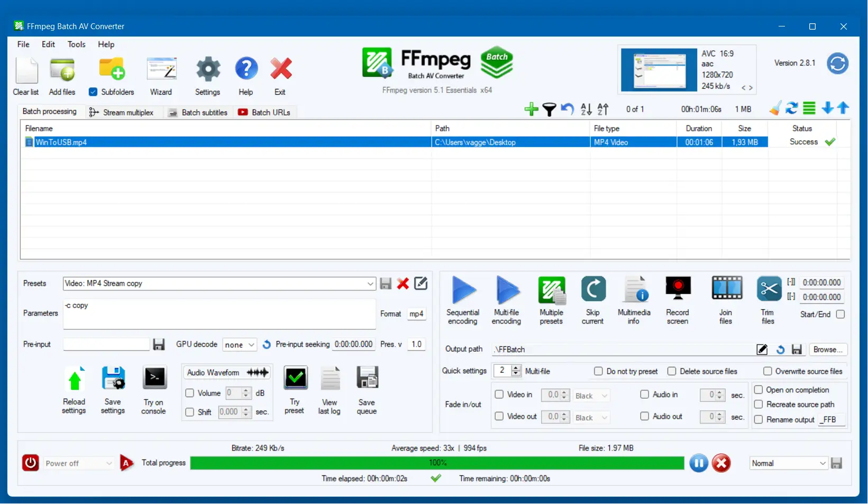868x504 pixels.
Task: Enable Recreate source path
Action: coord(759,404)
